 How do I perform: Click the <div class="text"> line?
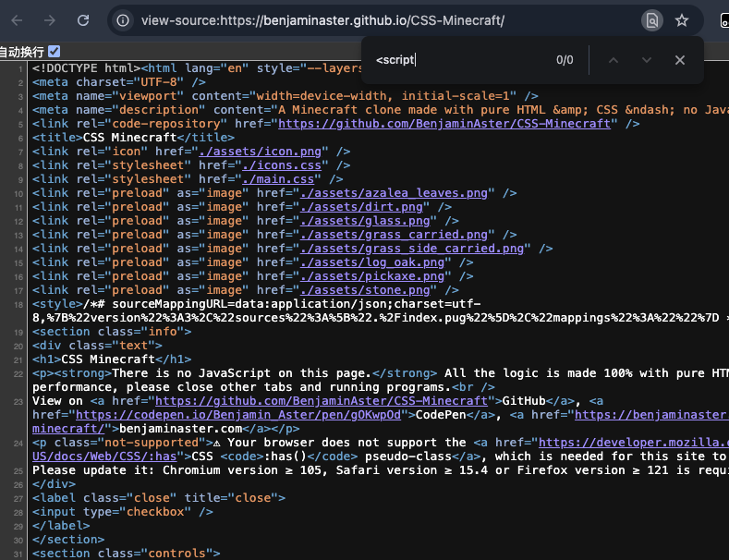pyautogui.click(x=97, y=346)
